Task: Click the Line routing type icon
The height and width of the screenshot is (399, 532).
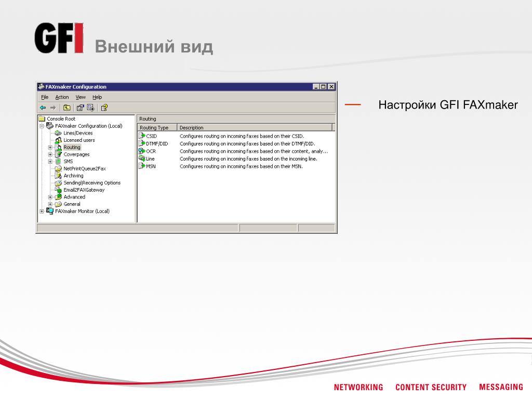Action: coord(142,158)
